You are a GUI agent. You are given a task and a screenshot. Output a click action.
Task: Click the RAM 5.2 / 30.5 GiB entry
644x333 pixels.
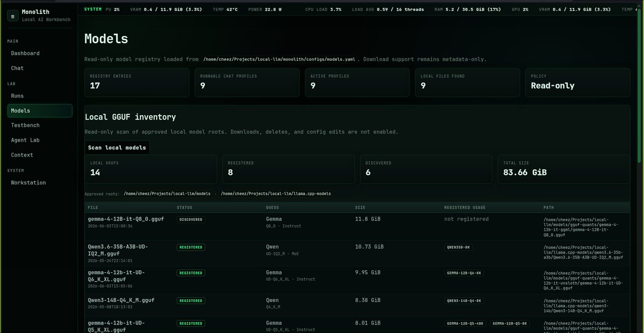pyautogui.click(x=466, y=9)
